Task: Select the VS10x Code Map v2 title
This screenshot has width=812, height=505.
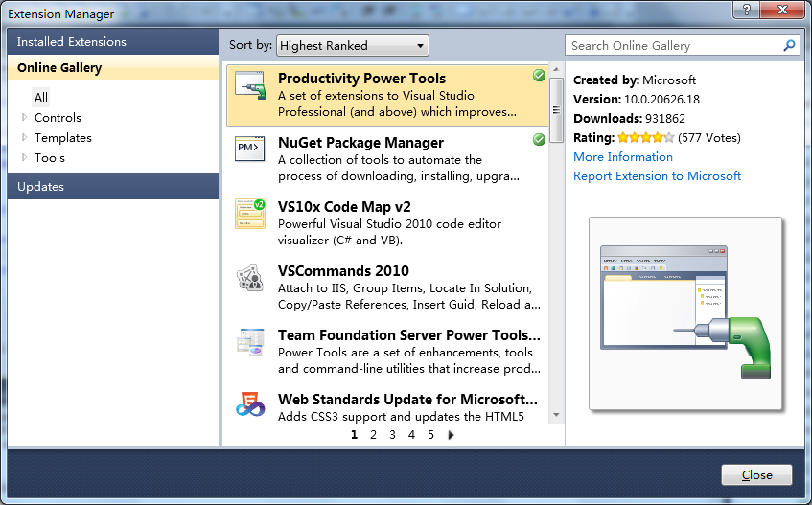Action: point(344,206)
